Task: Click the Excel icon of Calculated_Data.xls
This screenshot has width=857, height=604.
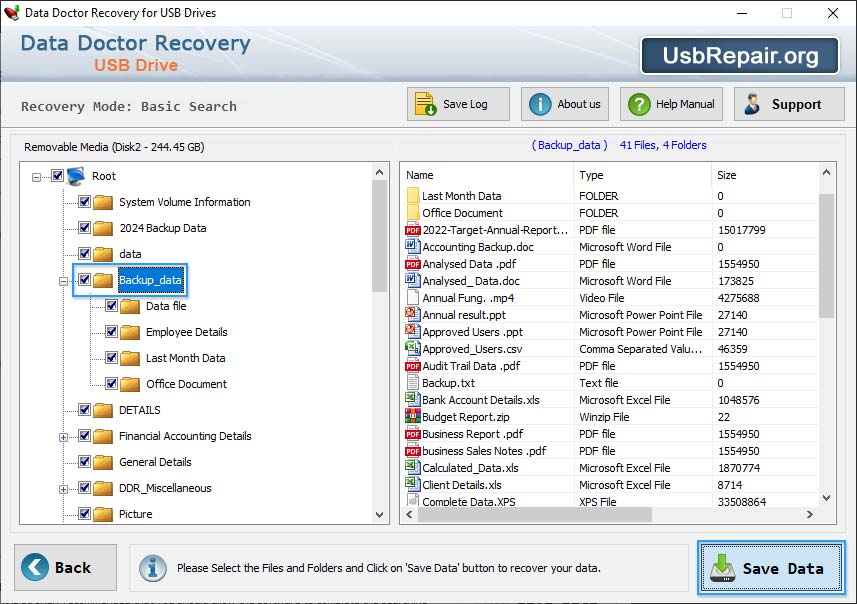Action: point(413,467)
